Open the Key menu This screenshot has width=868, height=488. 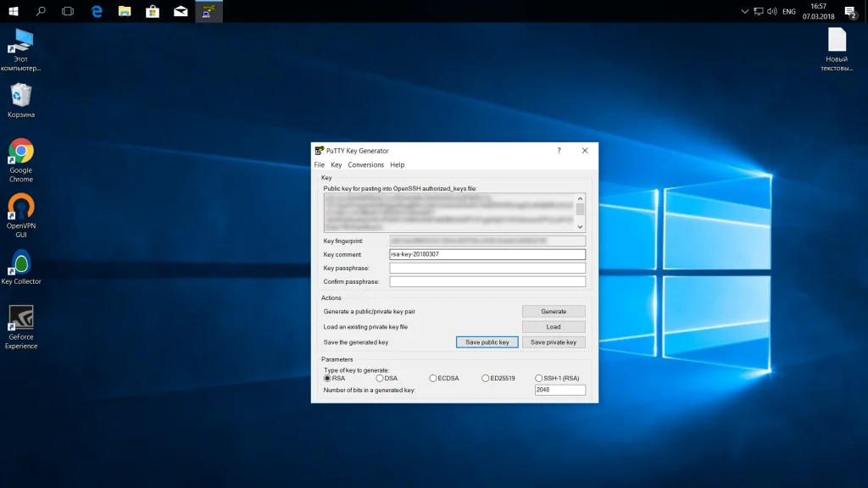click(x=337, y=164)
